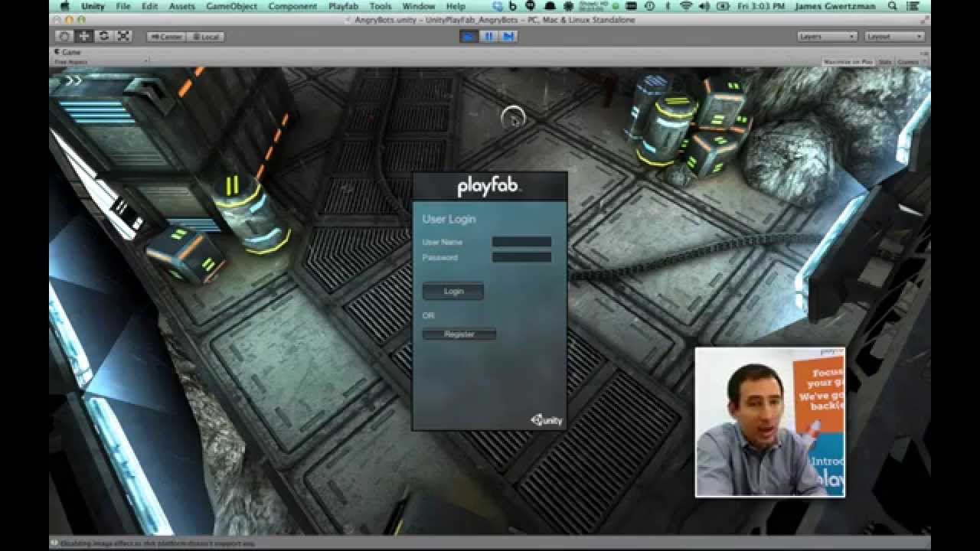
Task: Open the Layers dropdown
Action: 827,37
